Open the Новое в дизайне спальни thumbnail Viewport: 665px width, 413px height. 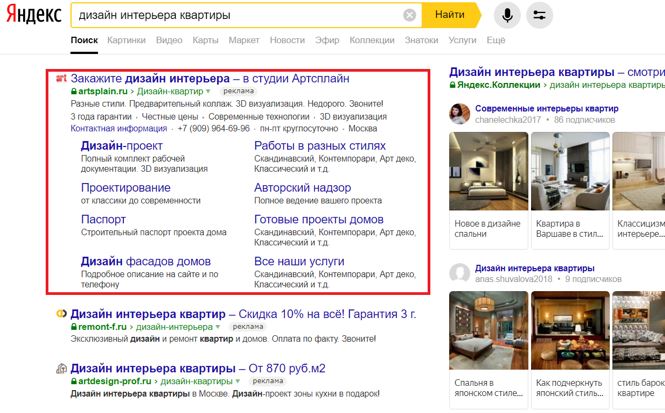489,171
